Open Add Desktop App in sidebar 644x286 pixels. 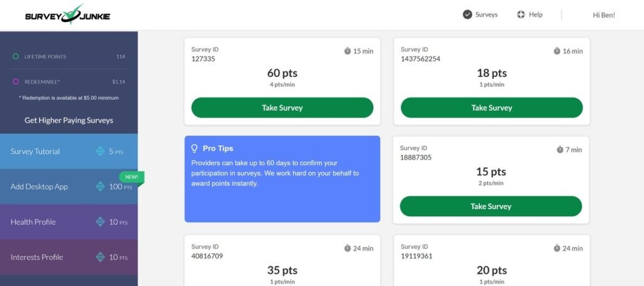tap(39, 187)
